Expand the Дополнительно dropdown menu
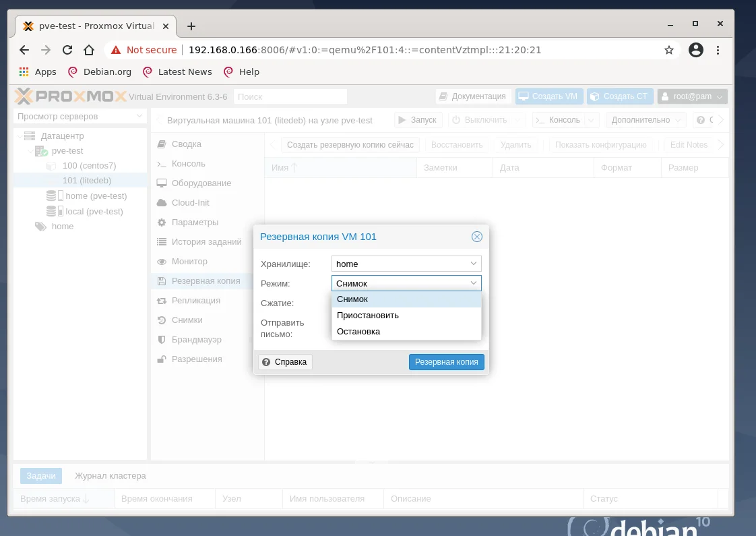This screenshot has height=536, width=756. [639, 119]
